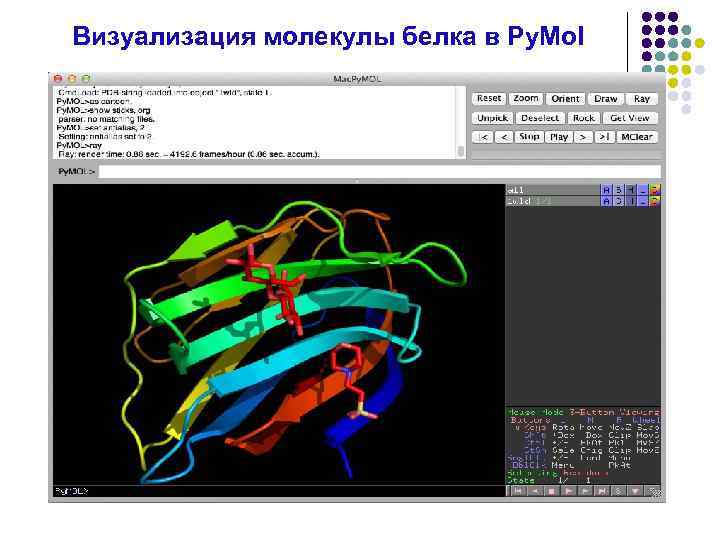Click the pink stop icon in bottom player bar
720x540 pixels.
pos(551,491)
